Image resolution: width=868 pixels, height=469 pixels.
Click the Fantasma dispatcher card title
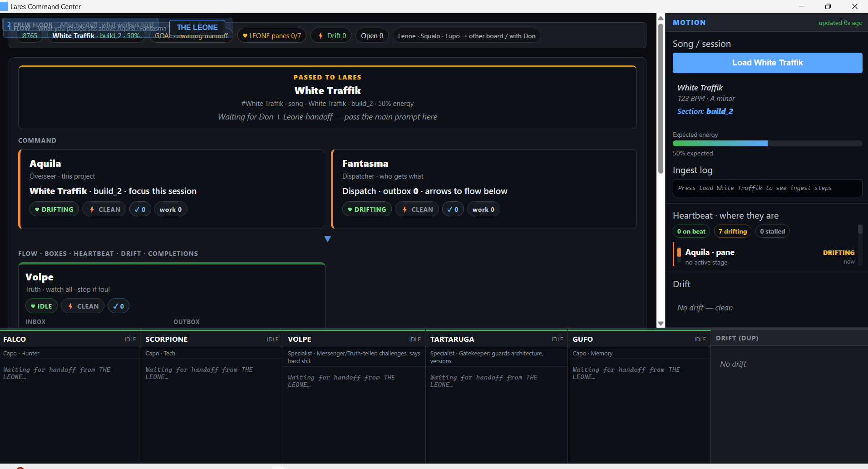pyautogui.click(x=365, y=164)
